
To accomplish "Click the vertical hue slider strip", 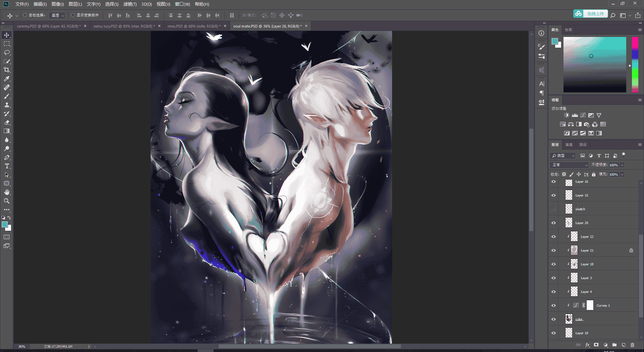I will coord(635,64).
